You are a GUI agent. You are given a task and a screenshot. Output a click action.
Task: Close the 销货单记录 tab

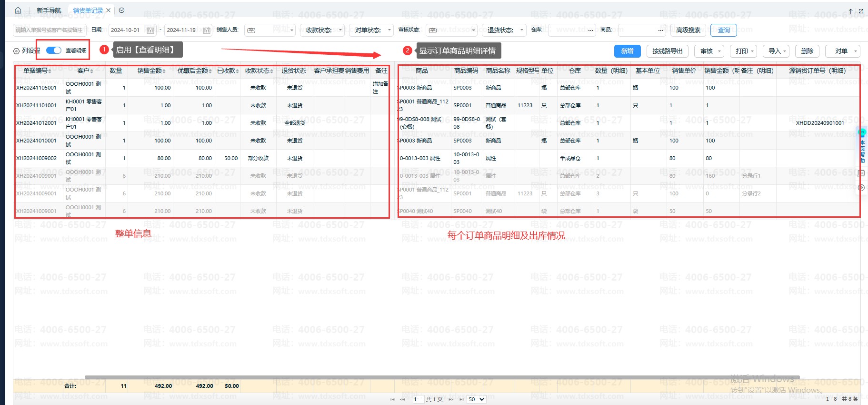tap(109, 10)
